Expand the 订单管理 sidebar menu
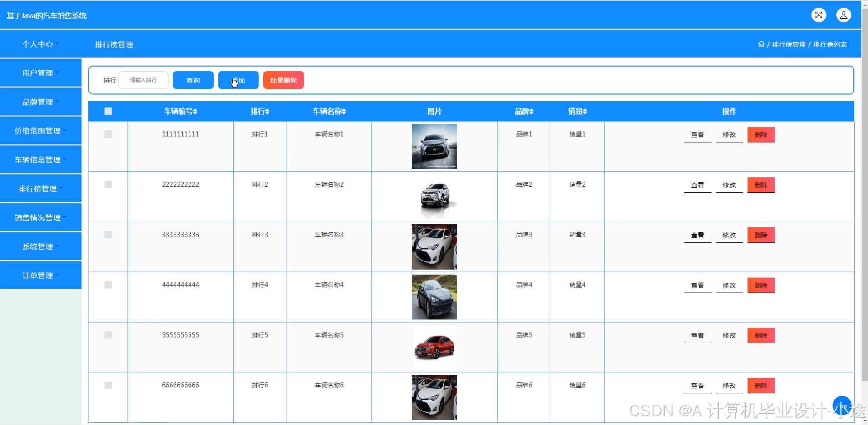 point(41,275)
